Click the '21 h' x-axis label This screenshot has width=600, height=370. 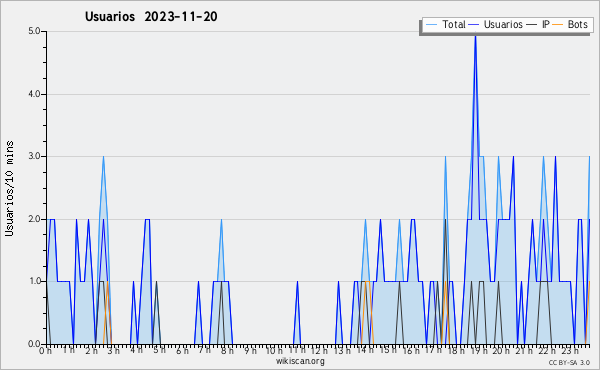(x=524, y=351)
